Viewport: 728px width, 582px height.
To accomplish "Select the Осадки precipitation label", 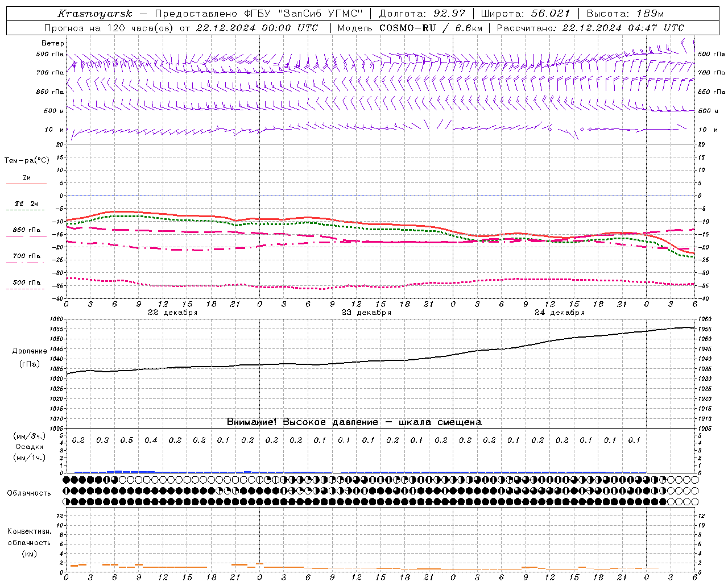I will coord(30,447).
